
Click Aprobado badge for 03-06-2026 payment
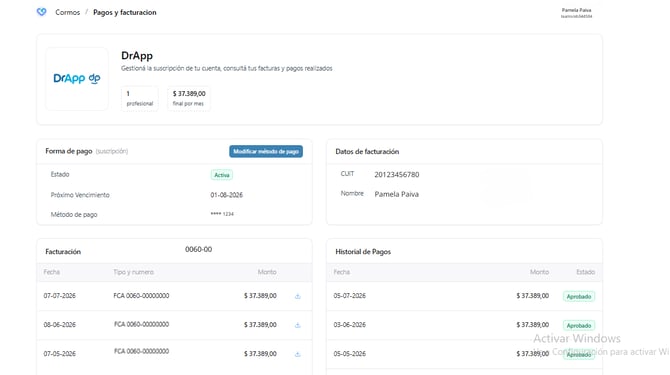pyautogui.click(x=579, y=325)
